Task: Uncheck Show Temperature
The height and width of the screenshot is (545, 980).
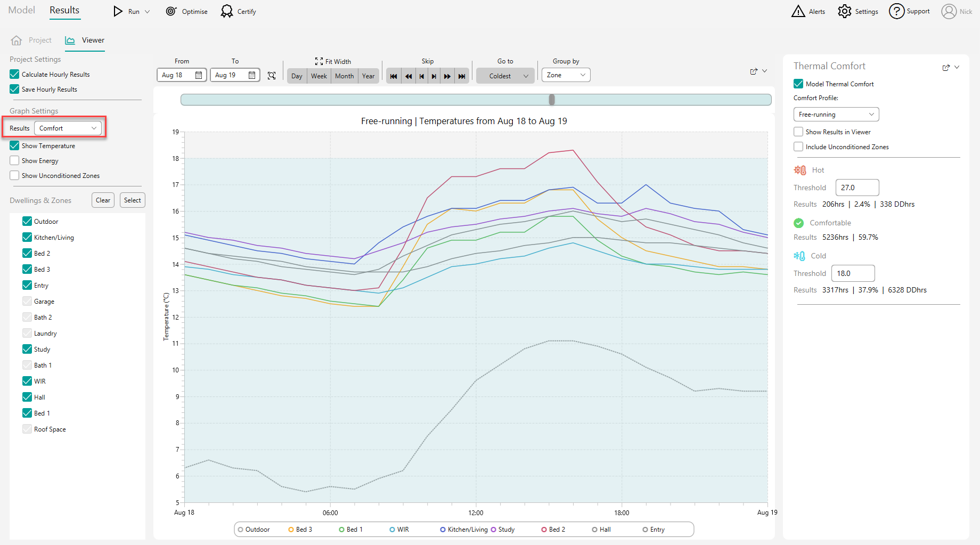Action: 14,145
